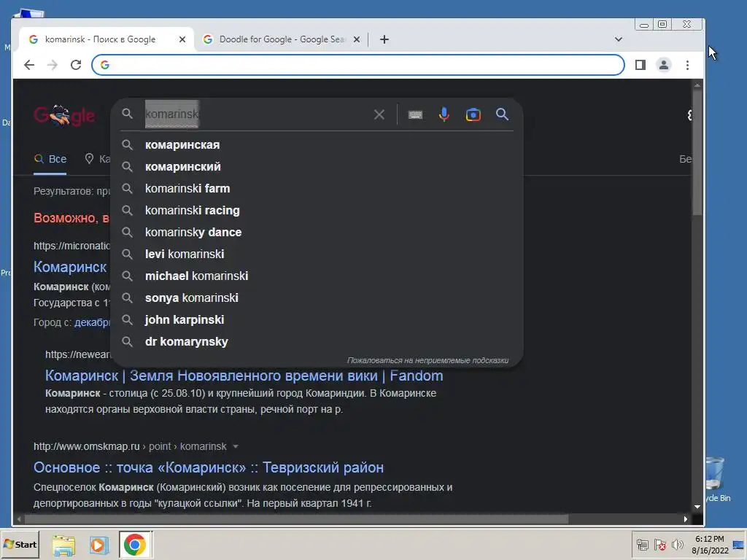747x560 pixels.
Task: Open the on-screen keyboard input tool
Action: point(415,114)
